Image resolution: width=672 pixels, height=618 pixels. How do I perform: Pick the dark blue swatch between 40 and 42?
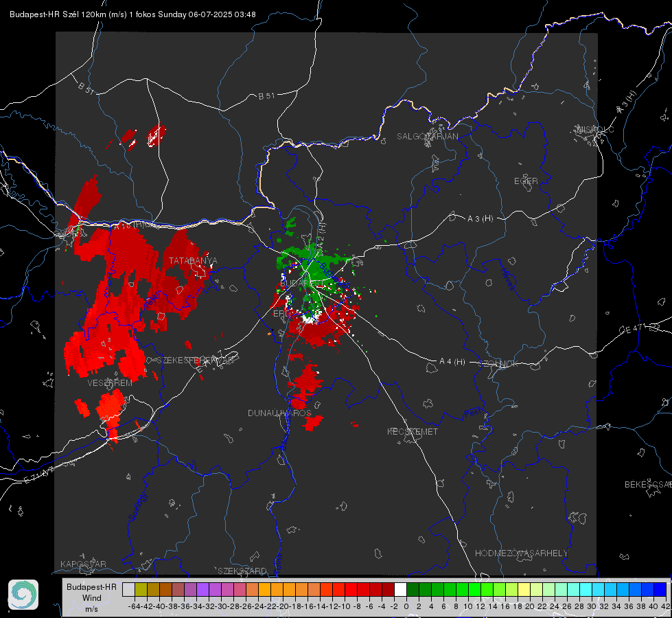click(660, 589)
